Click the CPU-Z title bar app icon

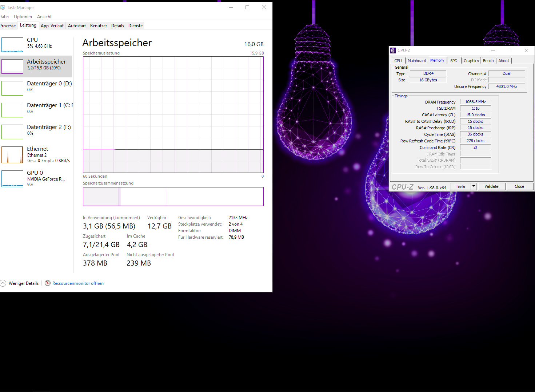click(x=393, y=50)
